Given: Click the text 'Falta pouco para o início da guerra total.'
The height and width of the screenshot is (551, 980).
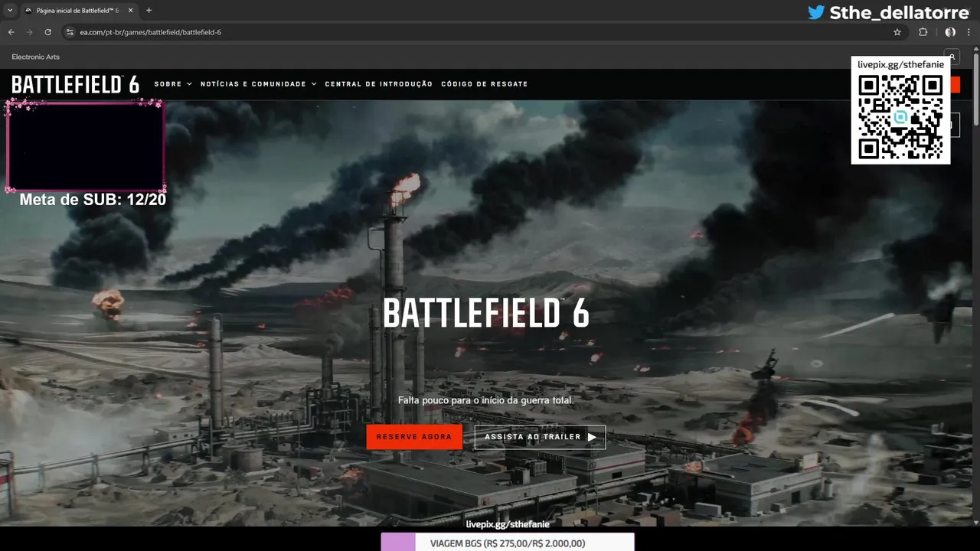Looking at the screenshot, I should click(x=485, y=400).
